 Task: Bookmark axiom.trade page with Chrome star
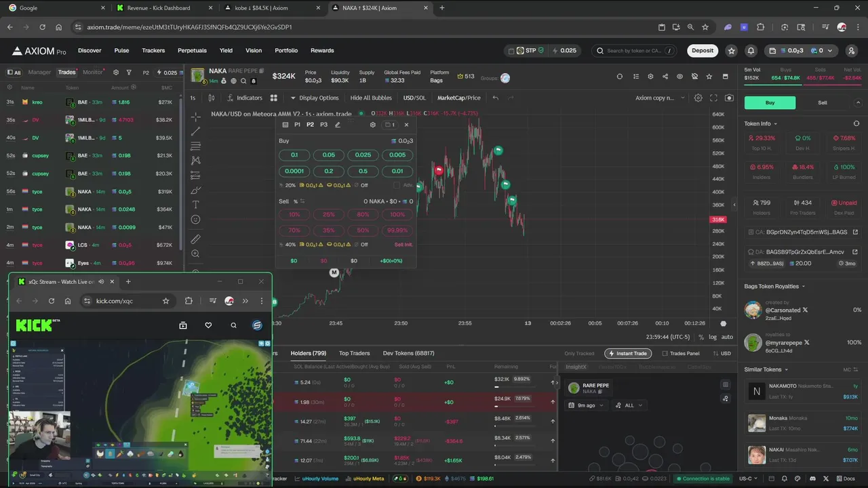click(705, 27)
